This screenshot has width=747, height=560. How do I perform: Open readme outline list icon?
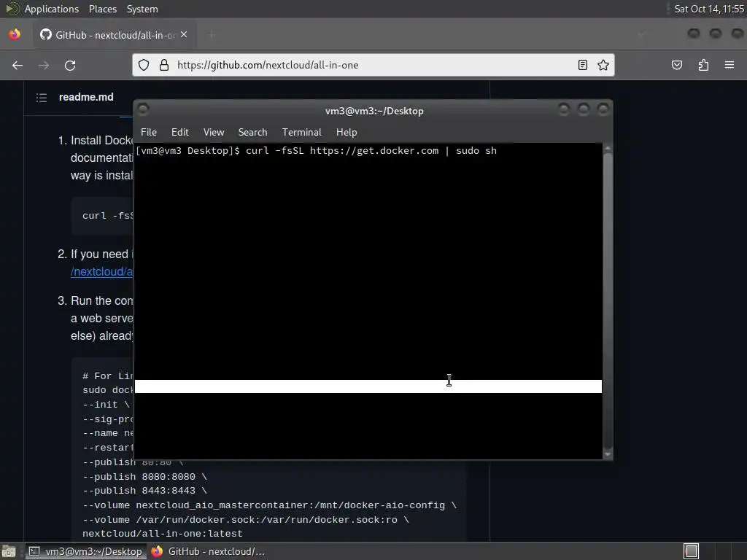pyautogui.click(x=42, y=98)
